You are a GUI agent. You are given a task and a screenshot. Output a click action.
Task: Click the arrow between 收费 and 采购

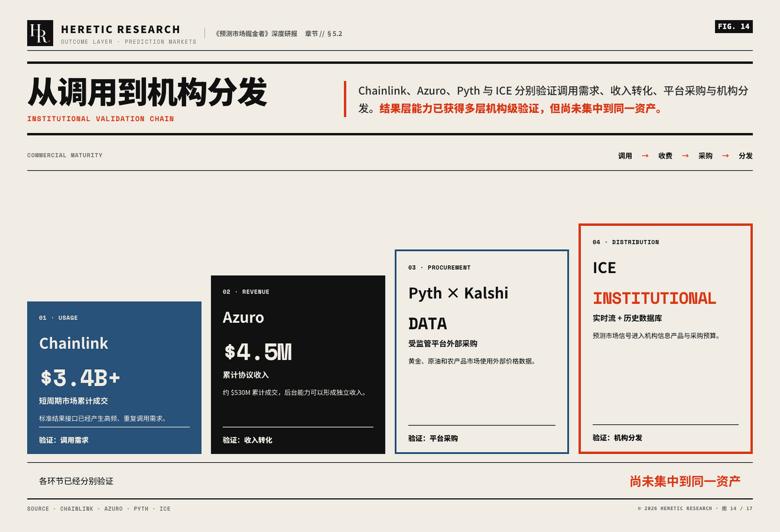pos(685,156)
